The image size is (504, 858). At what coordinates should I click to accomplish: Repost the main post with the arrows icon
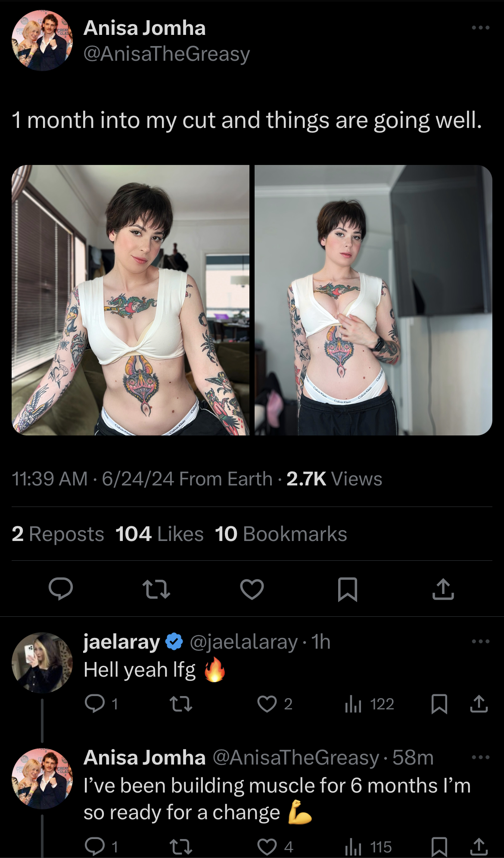(x=156, y=589)
